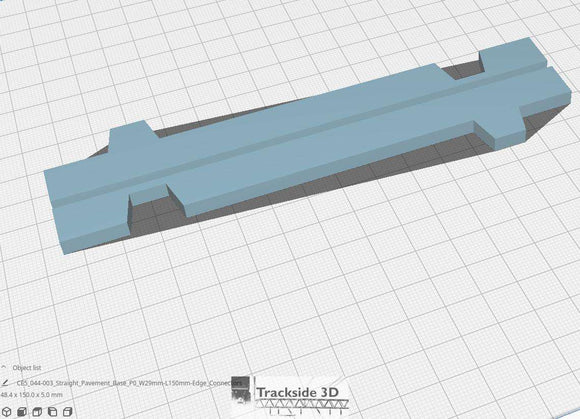
Task: Click the pencil edit icon beside the model name
Action: tap(5, 382)
